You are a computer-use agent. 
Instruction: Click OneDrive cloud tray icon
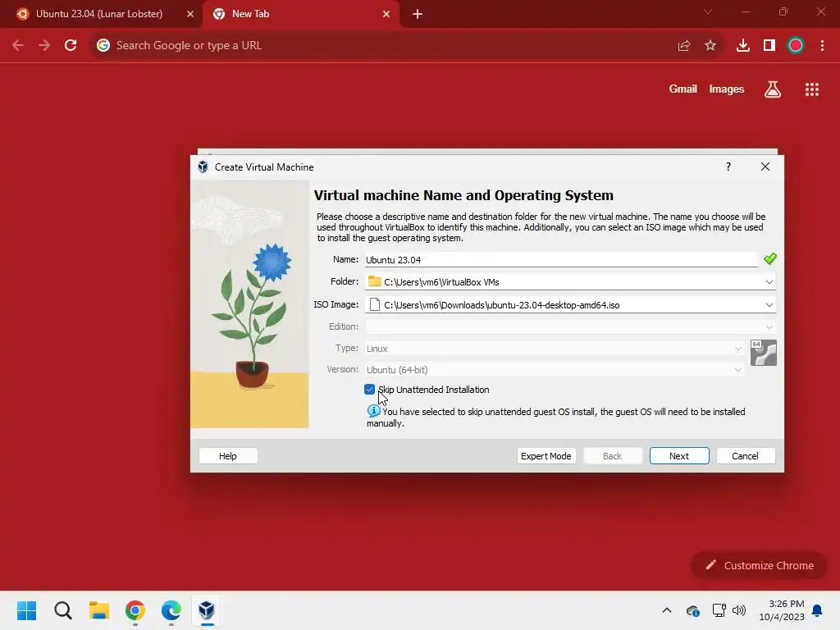[x=692, y=610]
